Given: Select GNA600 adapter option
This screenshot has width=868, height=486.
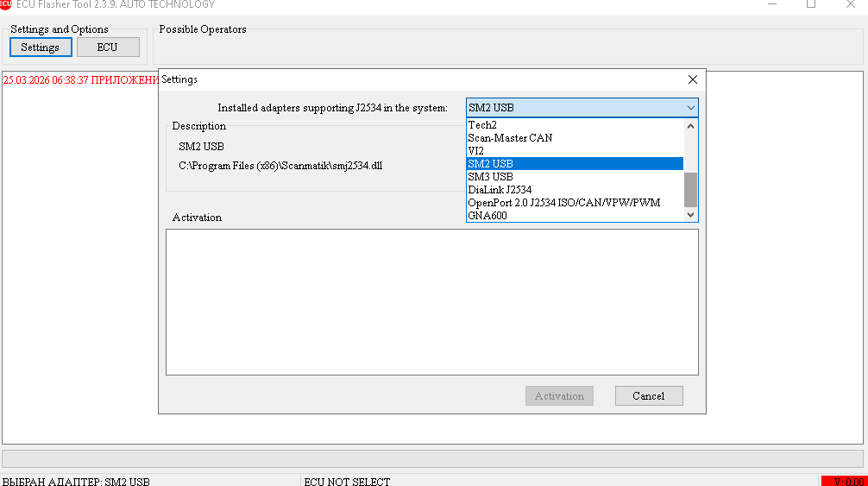Looking at the screenshot, I should tap(487, 216).
